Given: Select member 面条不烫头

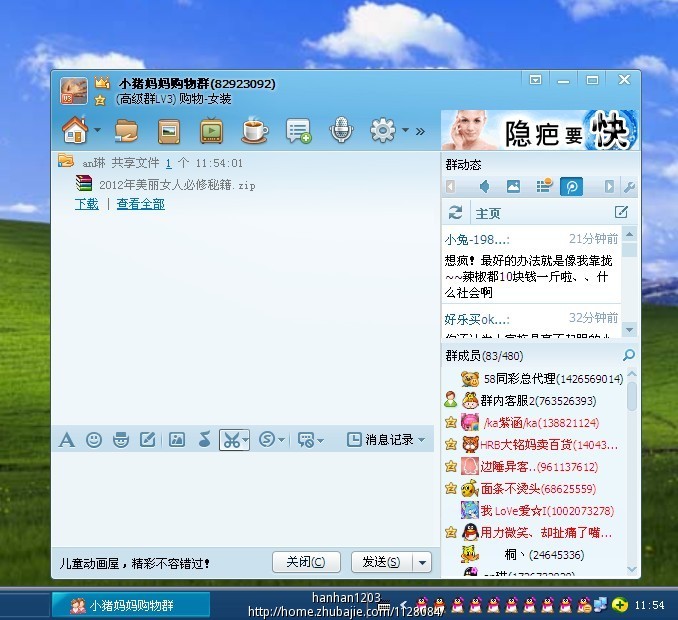Looking at the screenshot, I should pos(534,489).
